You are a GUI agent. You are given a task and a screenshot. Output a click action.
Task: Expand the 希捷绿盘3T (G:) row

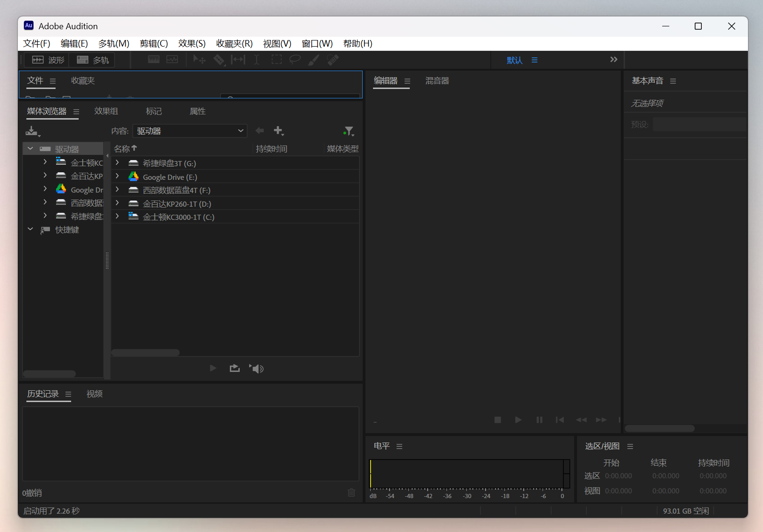pyautogui.click(x=117, y=163)
